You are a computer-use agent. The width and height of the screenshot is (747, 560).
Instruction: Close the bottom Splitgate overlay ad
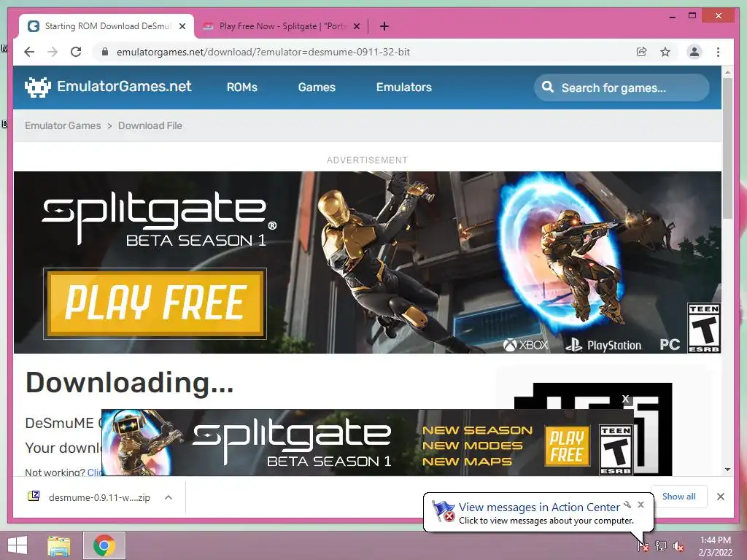(625, 399)
